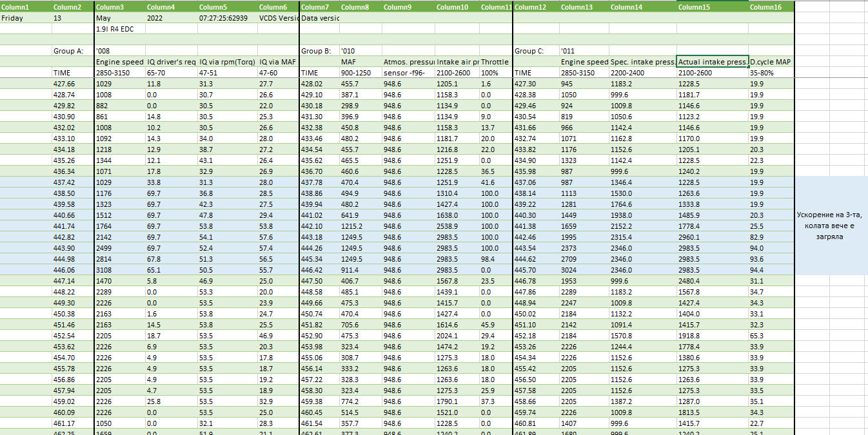Click the 'Atmos. pressure' header cell
This screenshot has height=435, width=868.
pyautogui.click(x=408, y=62)
